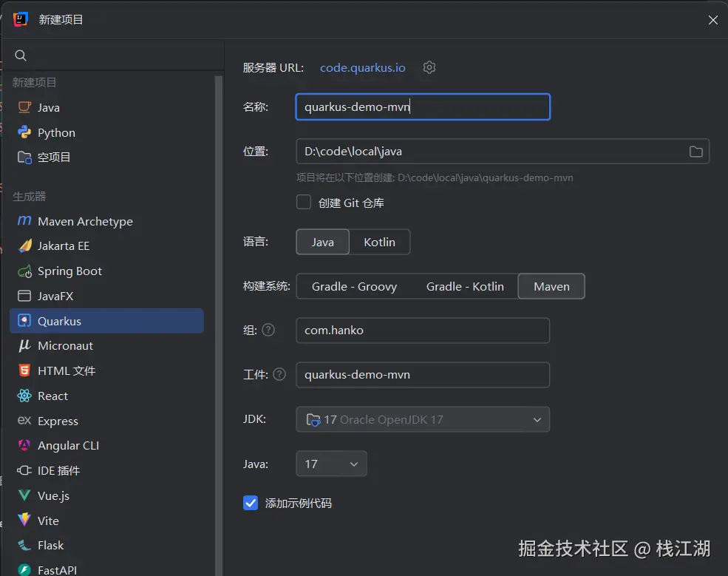Select Flask generator label
Screen dimensions: 728x576
click(x=50, y=546)
